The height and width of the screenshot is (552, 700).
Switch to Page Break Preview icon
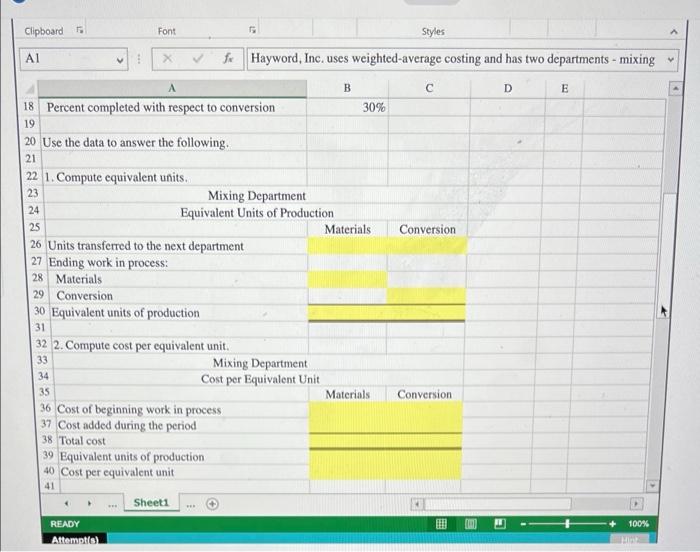[500, 523]
